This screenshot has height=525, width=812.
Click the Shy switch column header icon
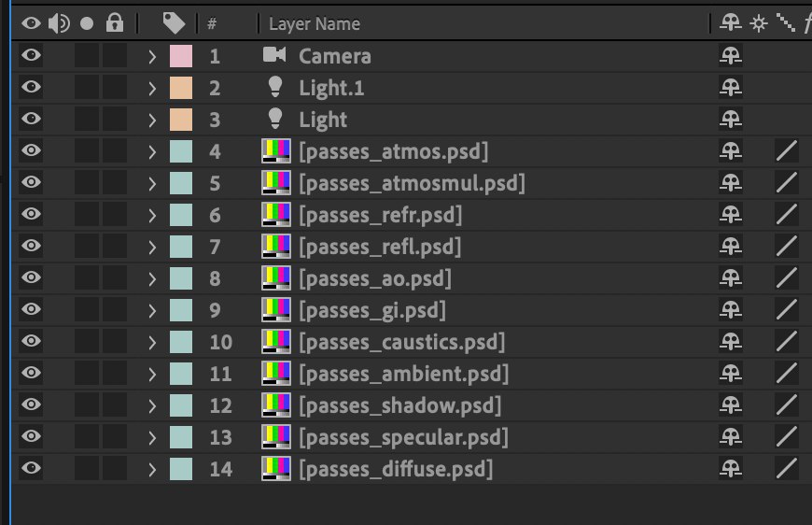coord(730,22)
